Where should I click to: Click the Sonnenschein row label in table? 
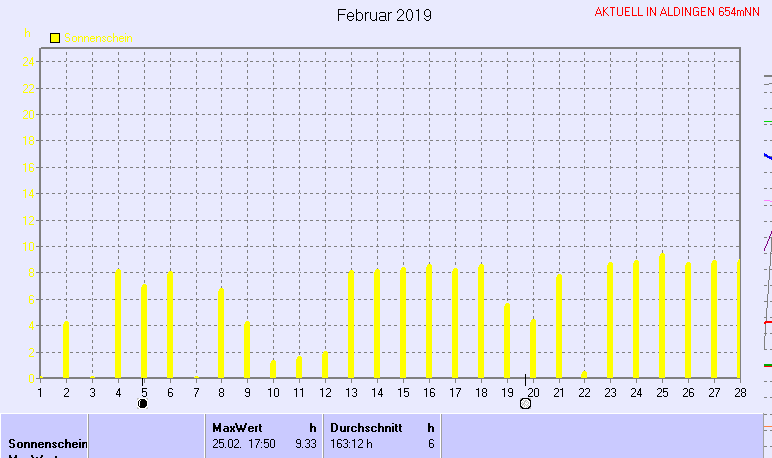pyautogui.click(x=48, y=443)
